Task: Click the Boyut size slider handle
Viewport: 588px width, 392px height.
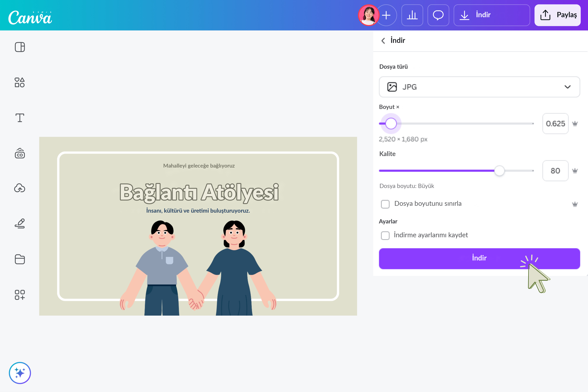Action: click(391, 124)
